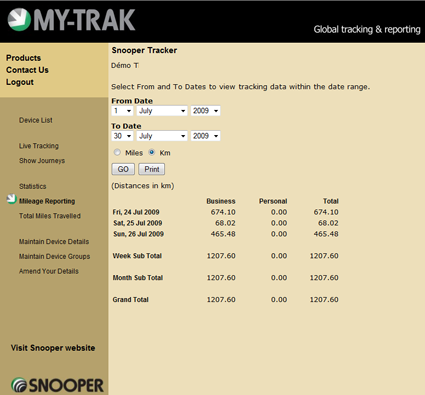The image size is (425, 395).
Task: Click Business value 674.10
Action: [223, 212]
